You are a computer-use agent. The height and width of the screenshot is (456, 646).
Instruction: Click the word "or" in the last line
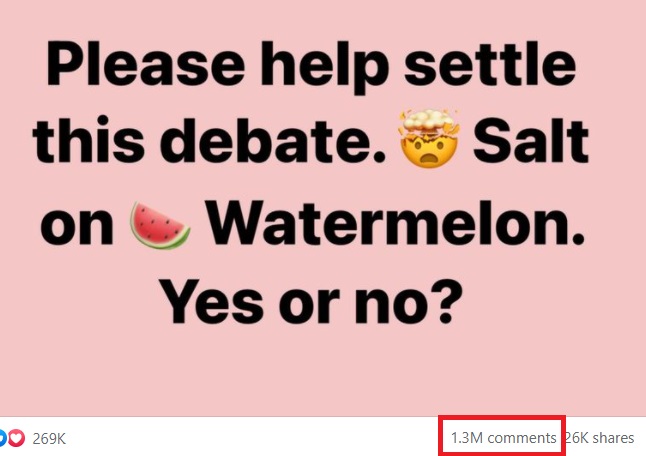pos(309,306)
